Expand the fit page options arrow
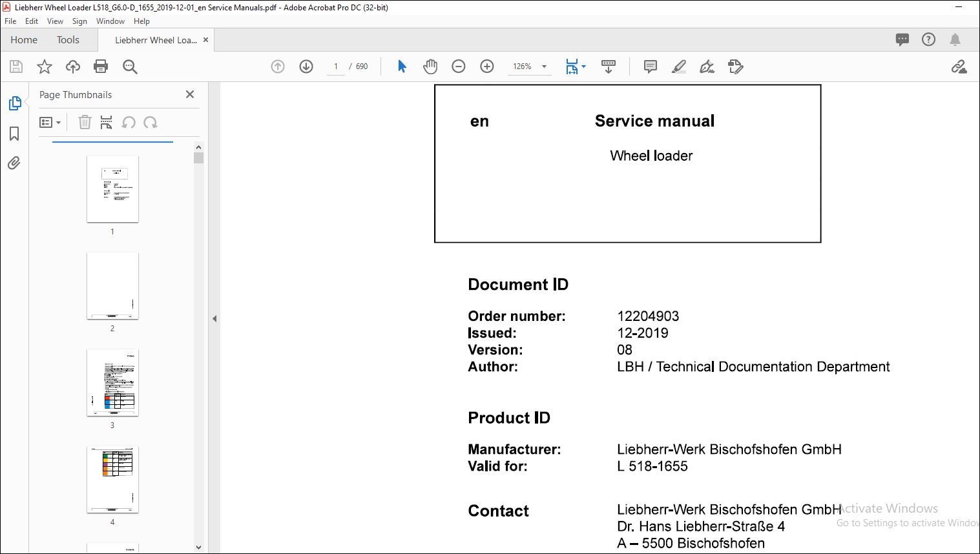The width and height of the screenshot is (980, 554). coord(583,67)
